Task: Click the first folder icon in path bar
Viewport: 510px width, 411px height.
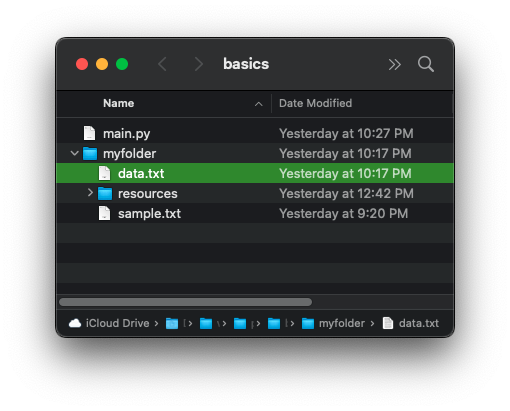Action: click(172, 323)
